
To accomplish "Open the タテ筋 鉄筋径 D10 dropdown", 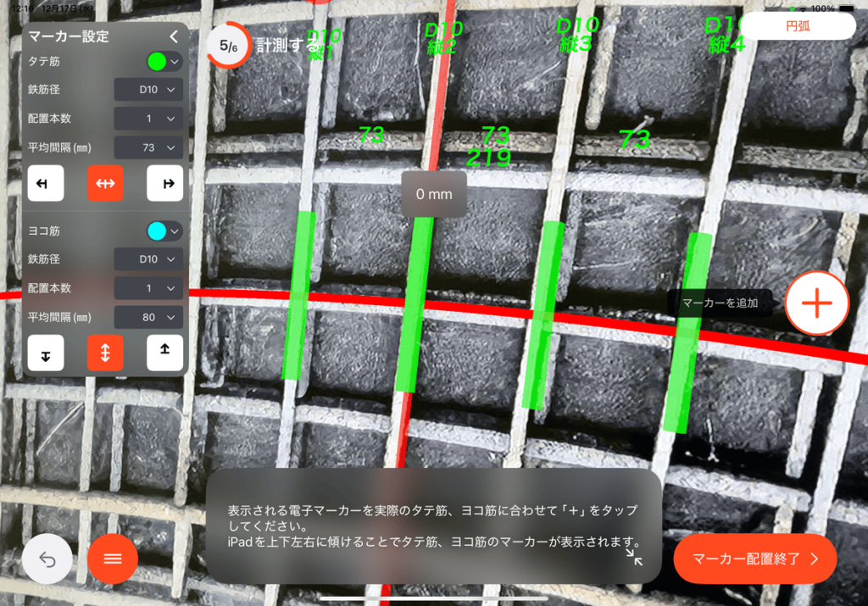I will (x=148, y=90).
